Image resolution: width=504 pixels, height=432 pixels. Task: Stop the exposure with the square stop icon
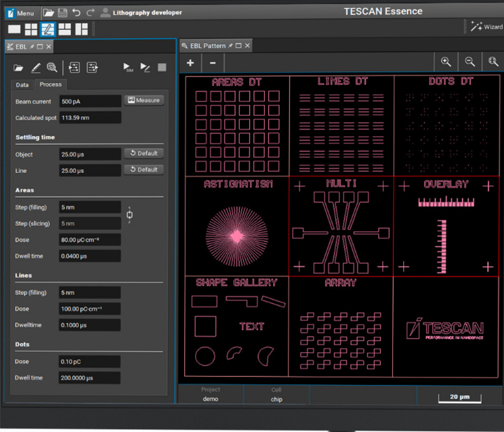[x=162, y=68]
